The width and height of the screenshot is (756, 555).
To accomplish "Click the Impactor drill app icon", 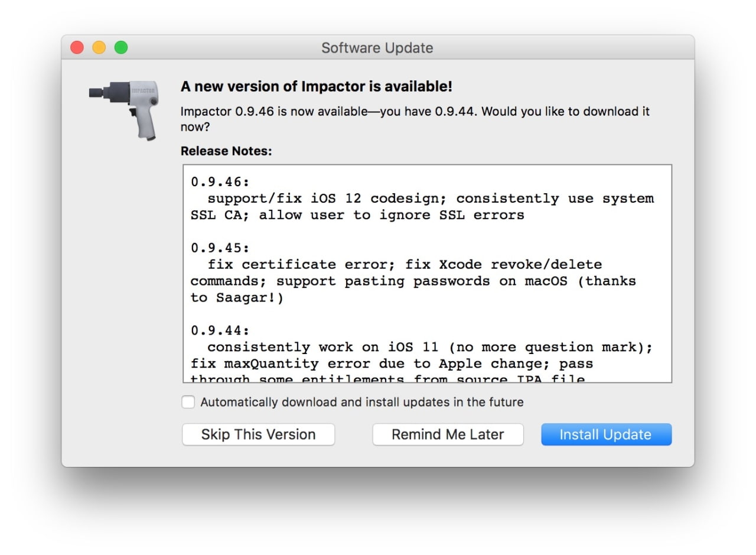I will coord(125,109).
